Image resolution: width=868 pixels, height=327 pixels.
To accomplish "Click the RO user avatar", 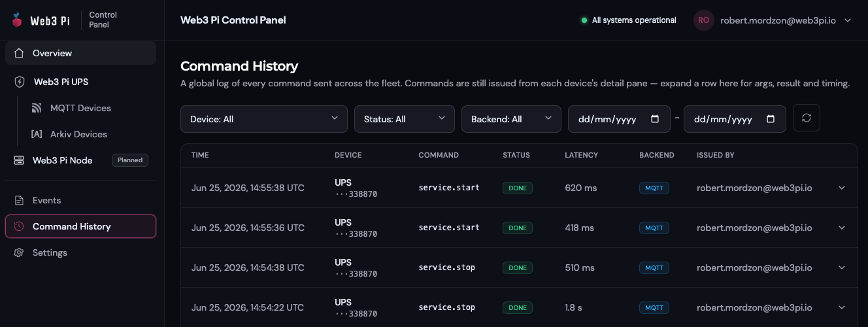I will 703,20.
